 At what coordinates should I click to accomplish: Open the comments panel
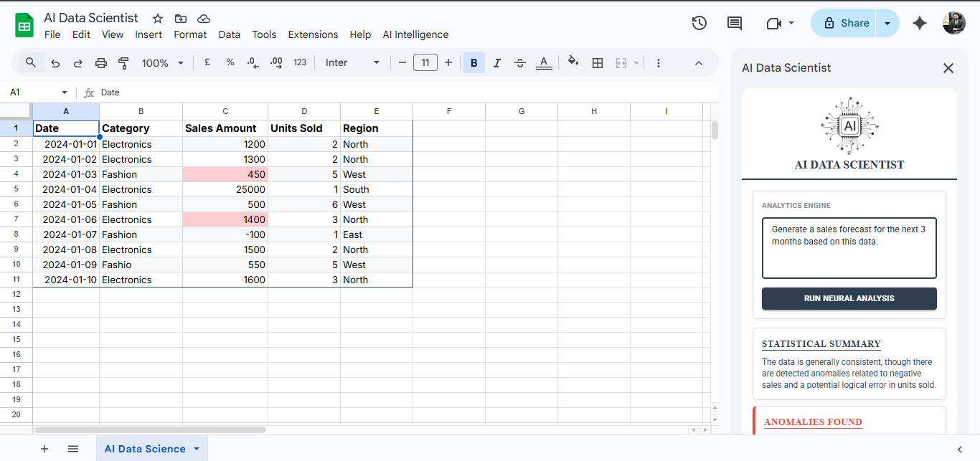click(734, 23)
